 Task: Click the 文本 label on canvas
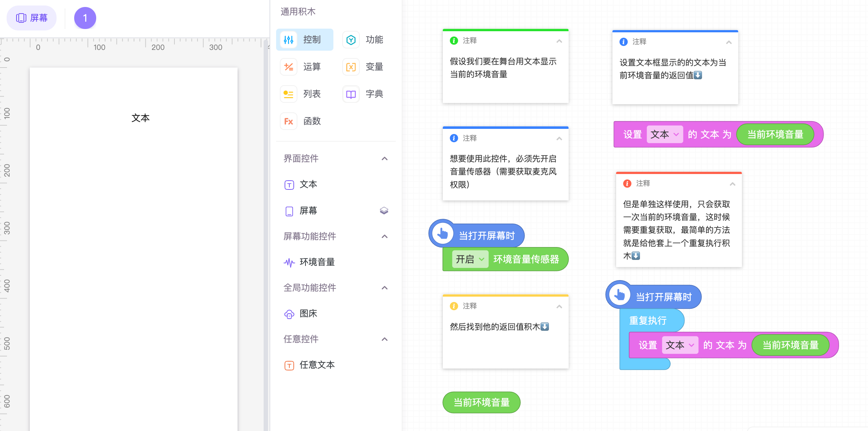point(140,118)
